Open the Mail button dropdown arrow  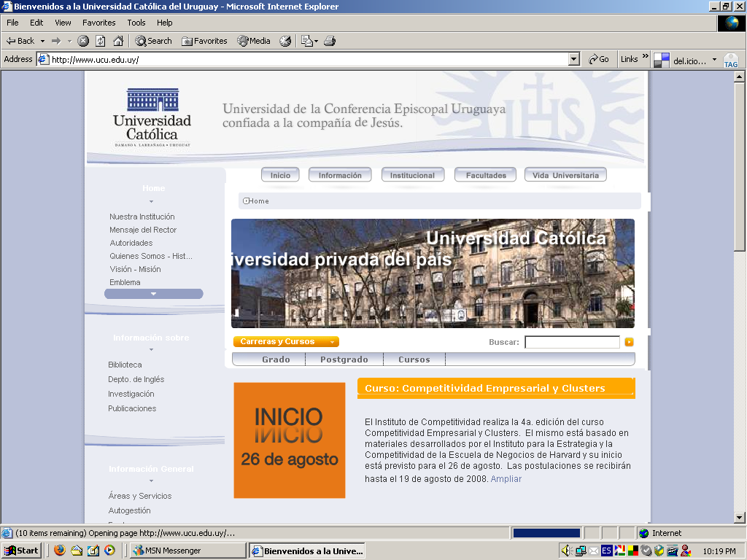[x=316, y=42]
